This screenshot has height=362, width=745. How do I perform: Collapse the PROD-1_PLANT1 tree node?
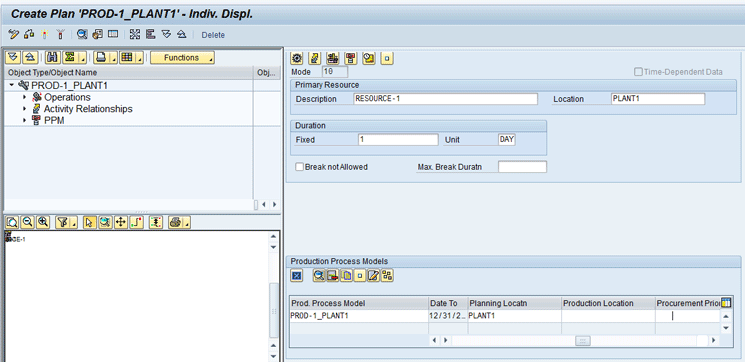click(12, 86)
